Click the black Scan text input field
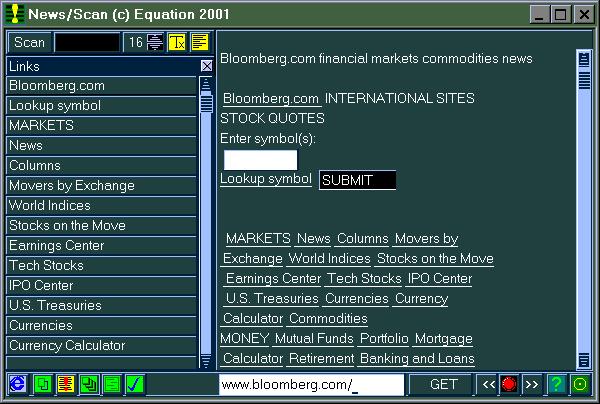The width and height of the screenshot is (600, 404). pos(87,42)
